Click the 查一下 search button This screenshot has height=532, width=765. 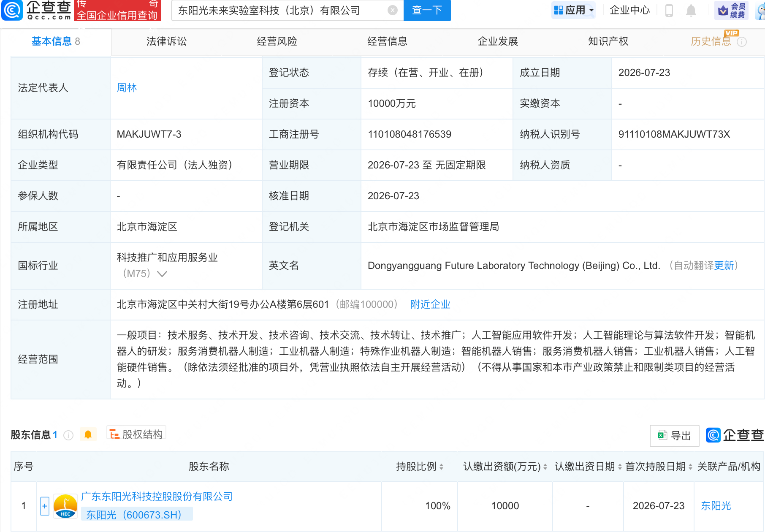point(427,10)
